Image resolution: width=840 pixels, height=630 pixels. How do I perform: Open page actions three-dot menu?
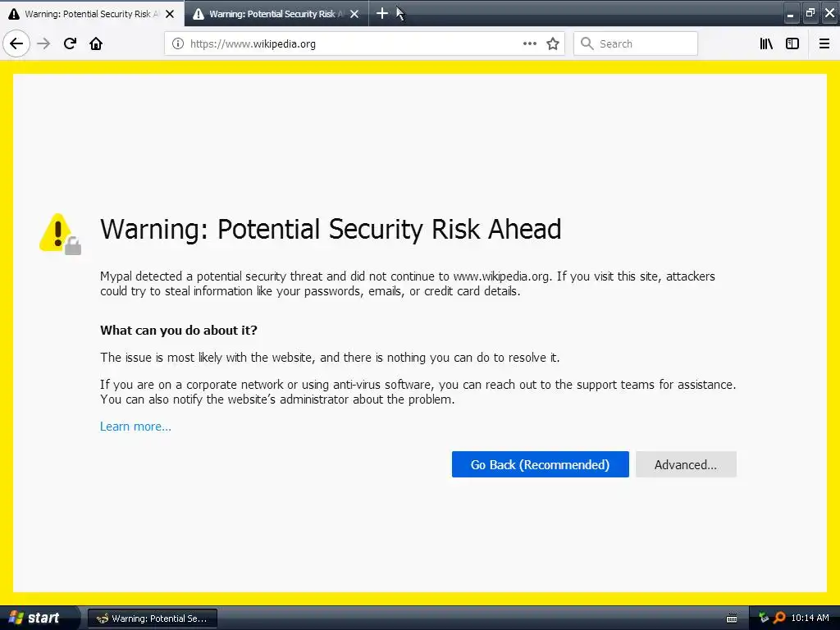529,44
